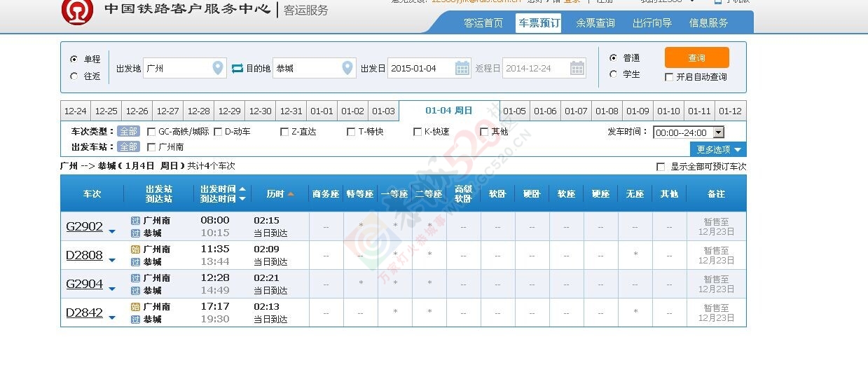Click the 始 icon beside D2842's 广州南

click(x=135, y=306)
